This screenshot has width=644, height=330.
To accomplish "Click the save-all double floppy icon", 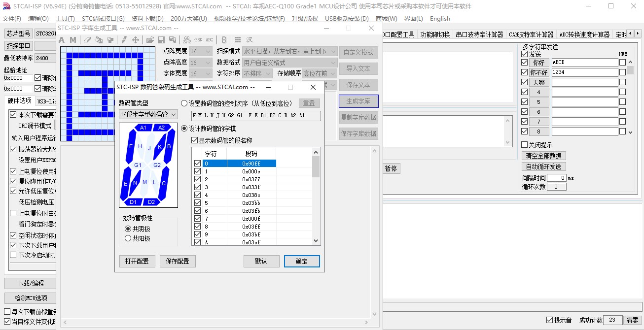I will click(173, 40).
